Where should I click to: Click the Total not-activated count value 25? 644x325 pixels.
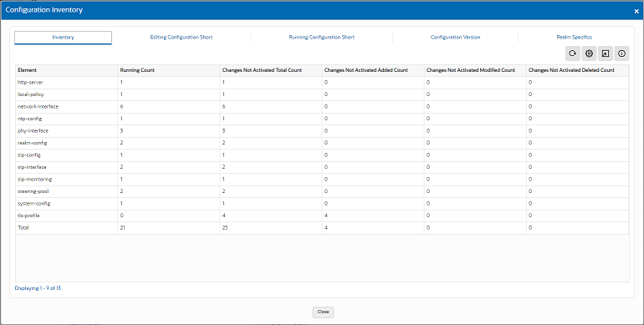point(225,228)
